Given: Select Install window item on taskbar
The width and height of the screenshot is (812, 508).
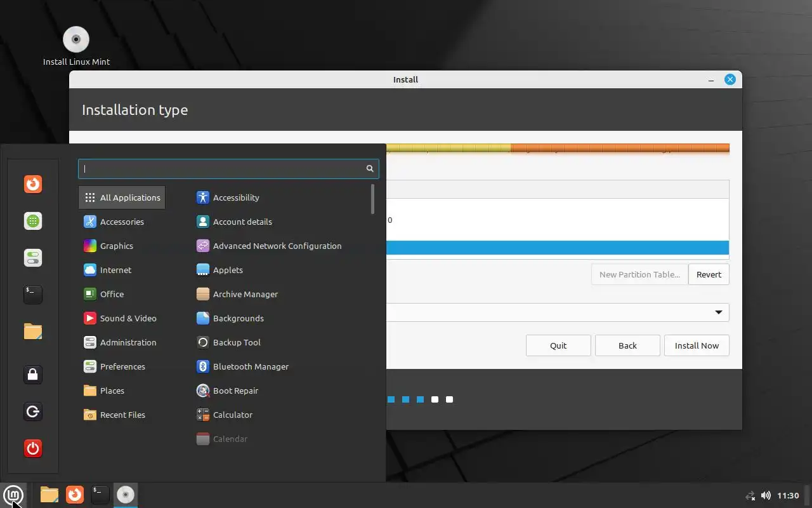Looking at the screenshot, I should coord(126,495).
